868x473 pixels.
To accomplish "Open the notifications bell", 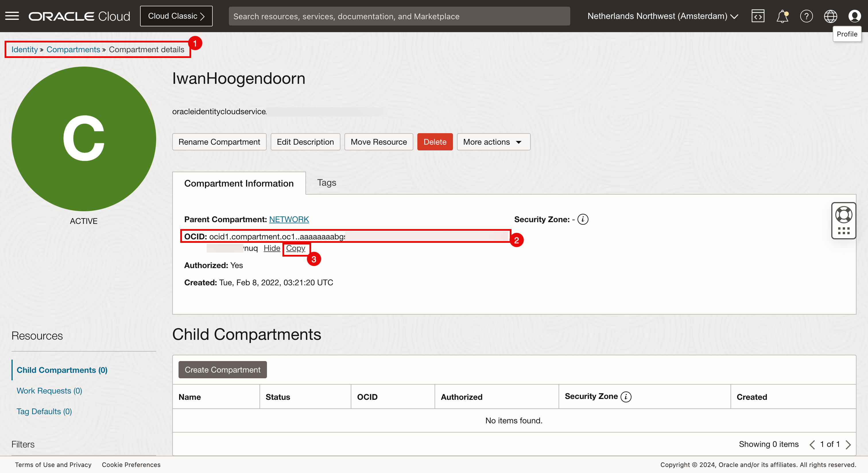I will [782, 16].
